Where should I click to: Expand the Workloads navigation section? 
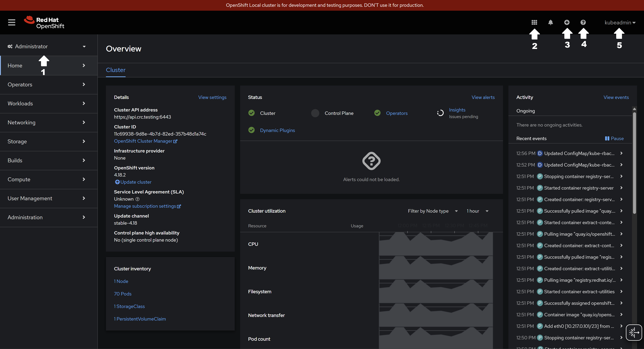pos(47,104)
